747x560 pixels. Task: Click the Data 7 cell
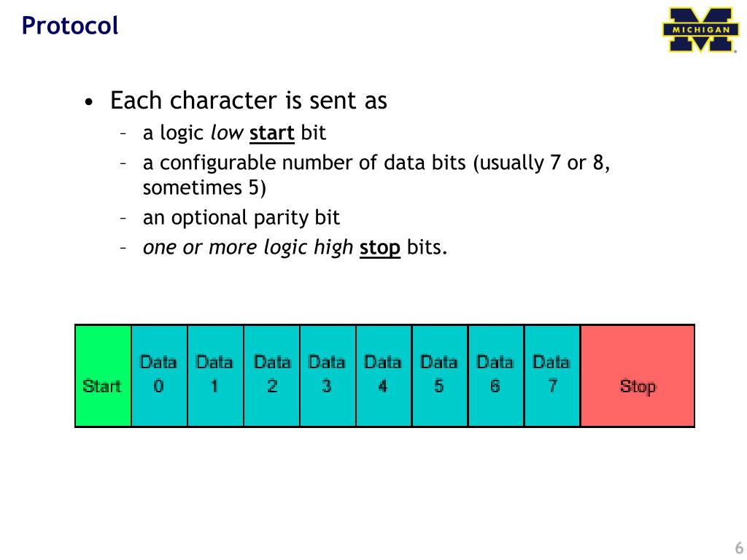tap(552, 376)
